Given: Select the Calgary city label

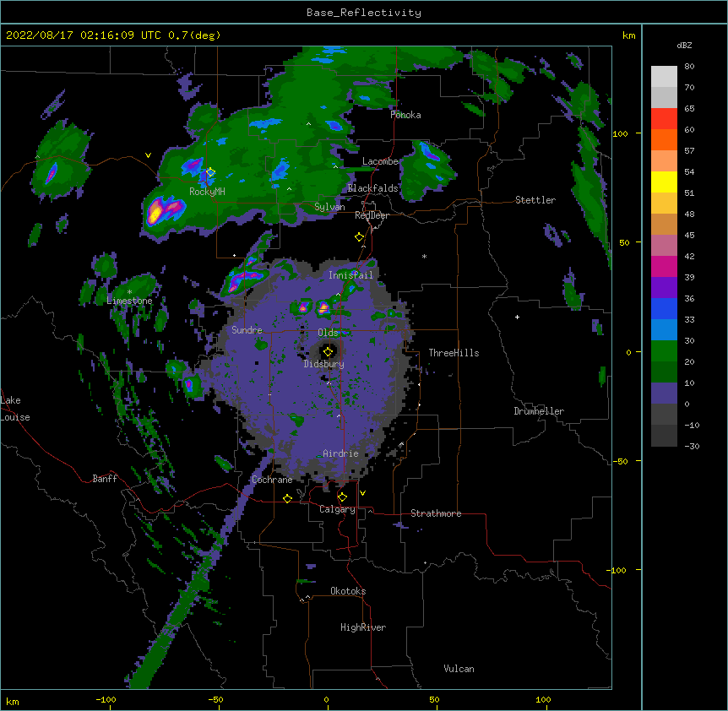Looking at the screenshot, I should [x=337, y=509].
